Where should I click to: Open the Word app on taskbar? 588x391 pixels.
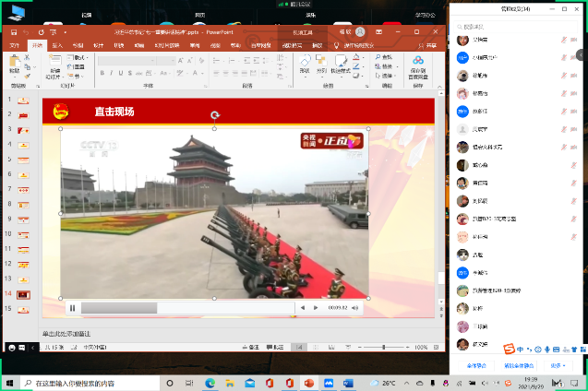click(x=348, y=383)
